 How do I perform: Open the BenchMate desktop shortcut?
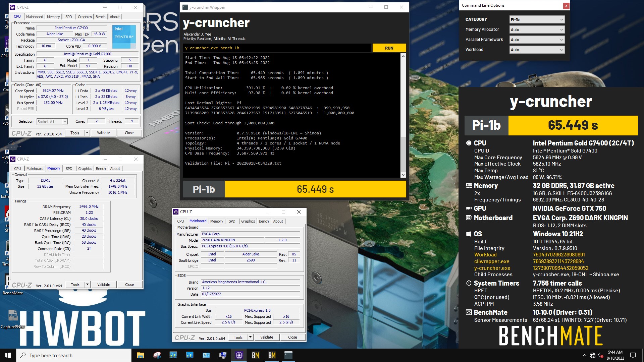(13, 285)
